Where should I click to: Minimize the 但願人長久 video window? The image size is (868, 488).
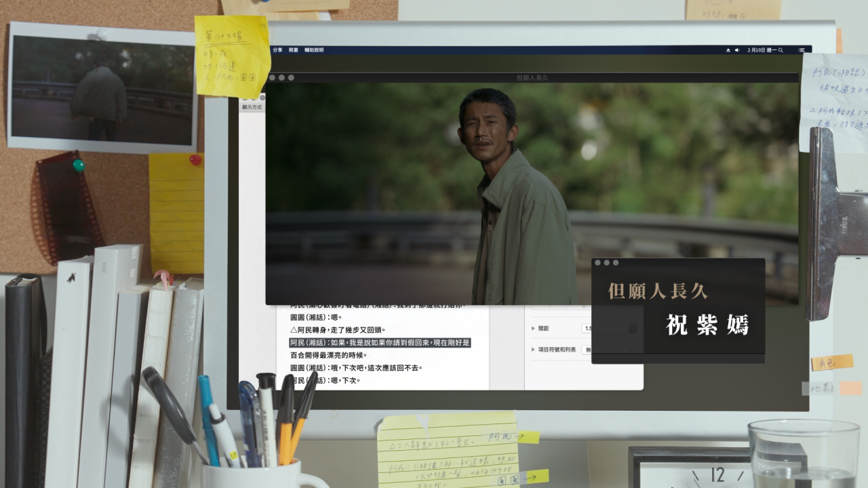281,78
